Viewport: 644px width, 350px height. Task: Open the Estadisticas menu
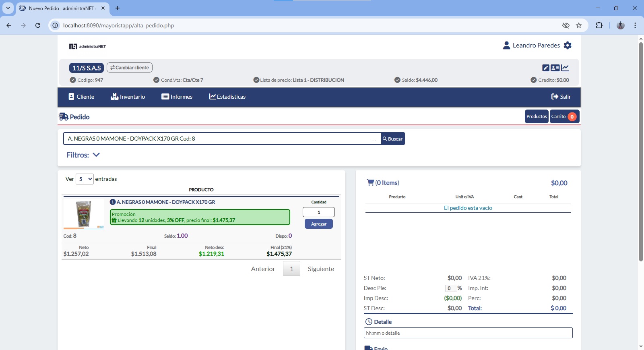(227, 97)
